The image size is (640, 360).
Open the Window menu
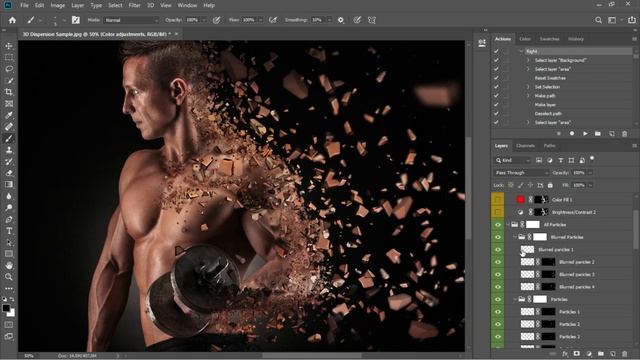point(187,5)
